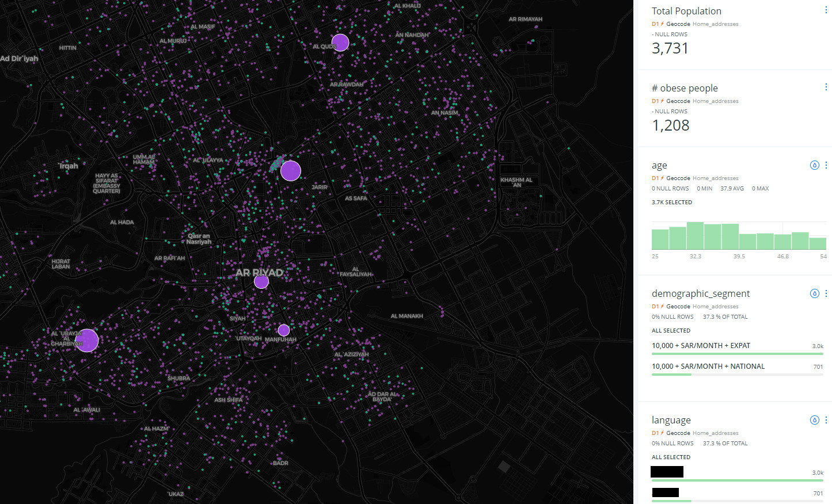Select the last bar of age histogram
Viewport: 832px width, 504px height.
(818, 243)
